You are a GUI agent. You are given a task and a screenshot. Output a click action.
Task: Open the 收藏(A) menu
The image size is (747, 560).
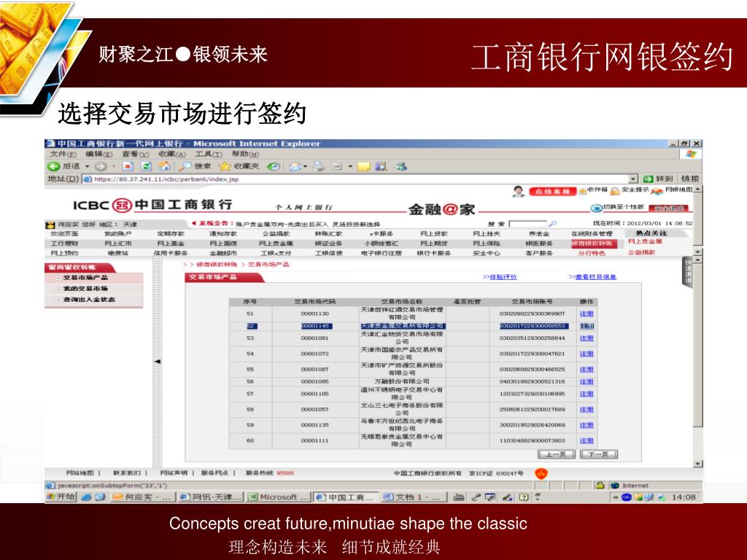tap(172, 155)
